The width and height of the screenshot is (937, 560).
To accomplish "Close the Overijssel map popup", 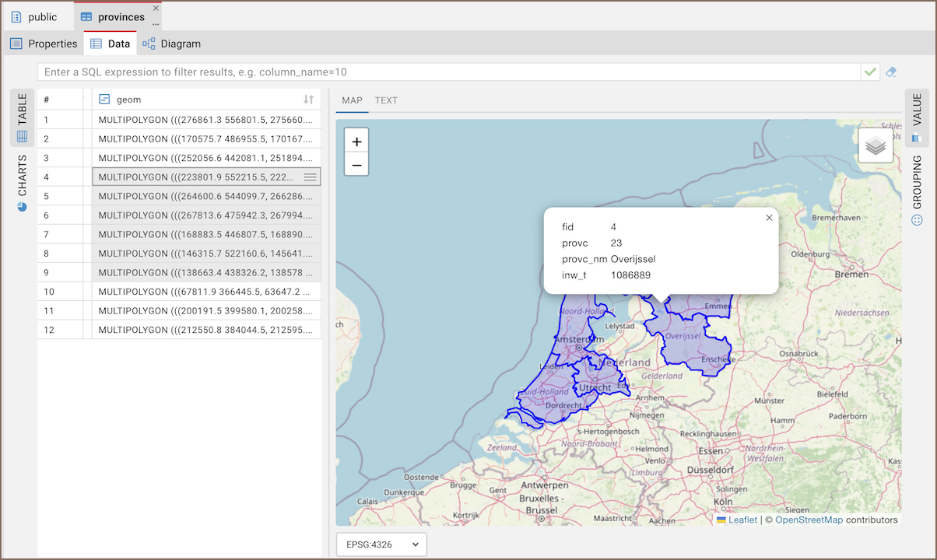I will pos(769,218).
